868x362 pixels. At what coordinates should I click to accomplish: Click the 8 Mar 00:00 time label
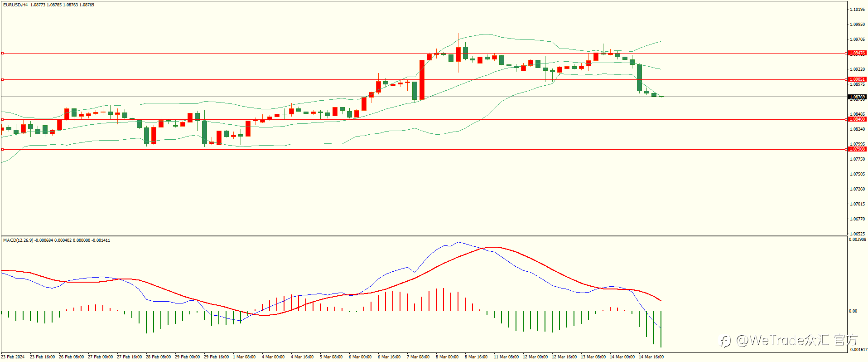(447, 357)
